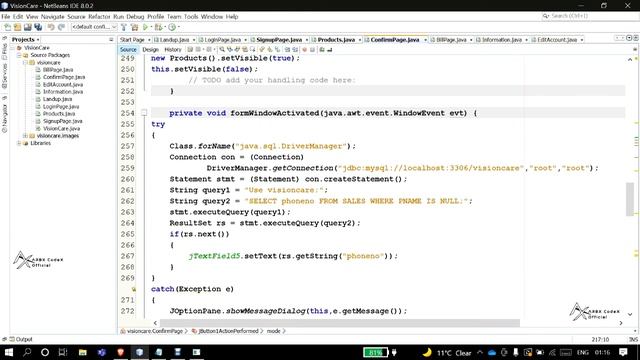Switch to the LoginPage.java editor tab
Screen dimensions: 640x360
pos(222,40)
